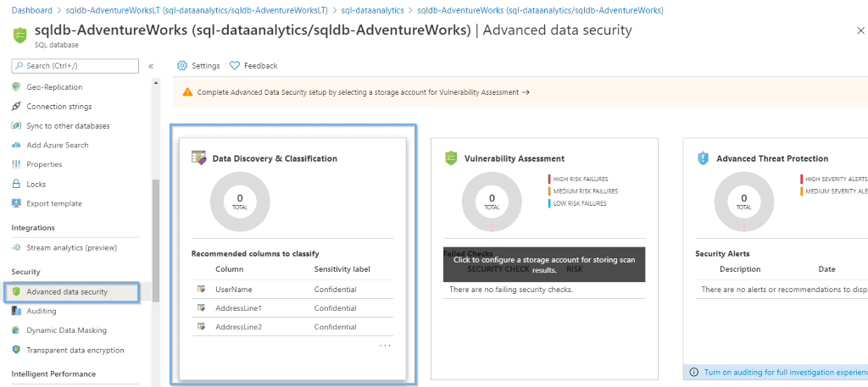Click the Advanced Threat Protection donut chart
This screenshot has width=868, height=387.
[743, 202]
